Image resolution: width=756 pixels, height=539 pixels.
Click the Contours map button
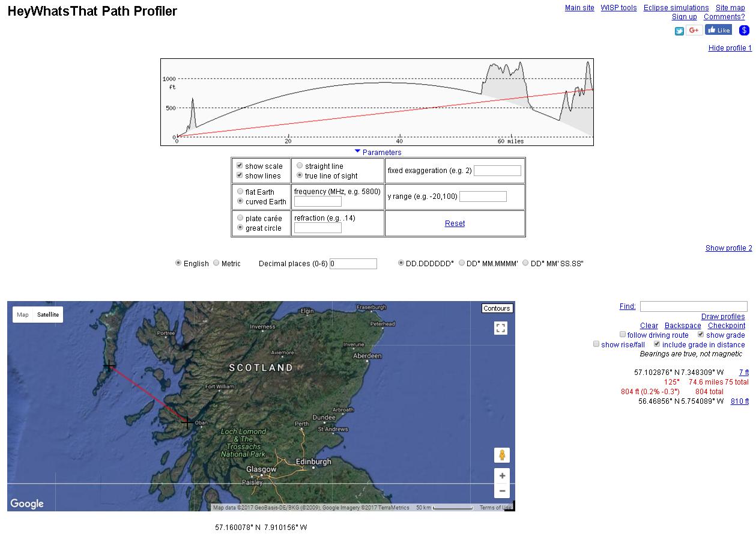point(497,308)
